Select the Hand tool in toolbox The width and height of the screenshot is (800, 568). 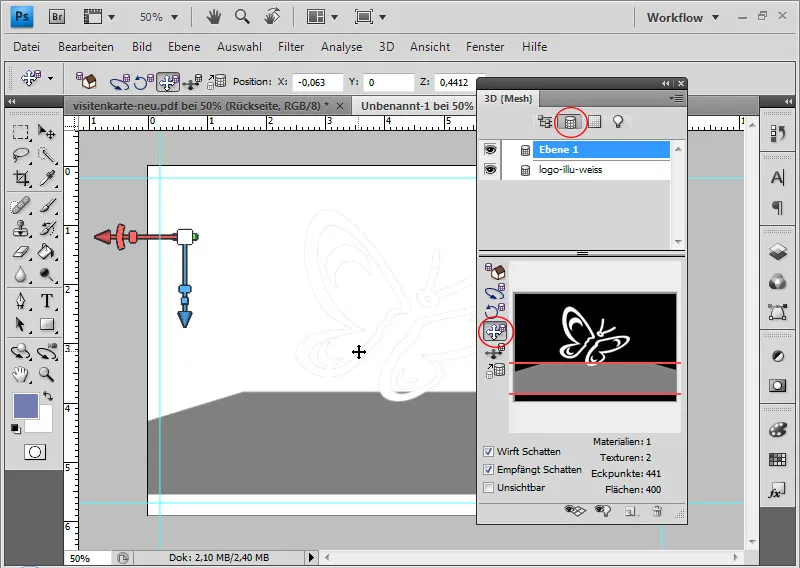coord(20,375)
